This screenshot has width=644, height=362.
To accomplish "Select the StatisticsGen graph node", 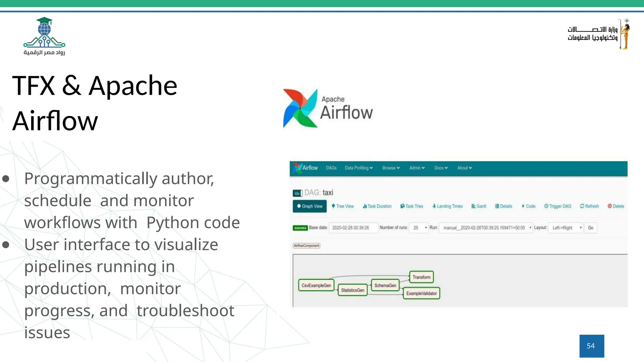I will coord(353,290).
